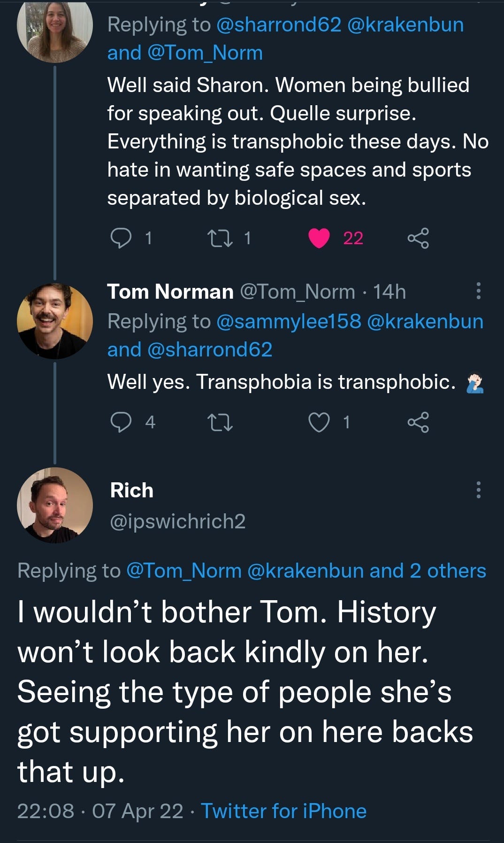Retweet the 'Well said Sharon' tweet

(x=220, y=238)
